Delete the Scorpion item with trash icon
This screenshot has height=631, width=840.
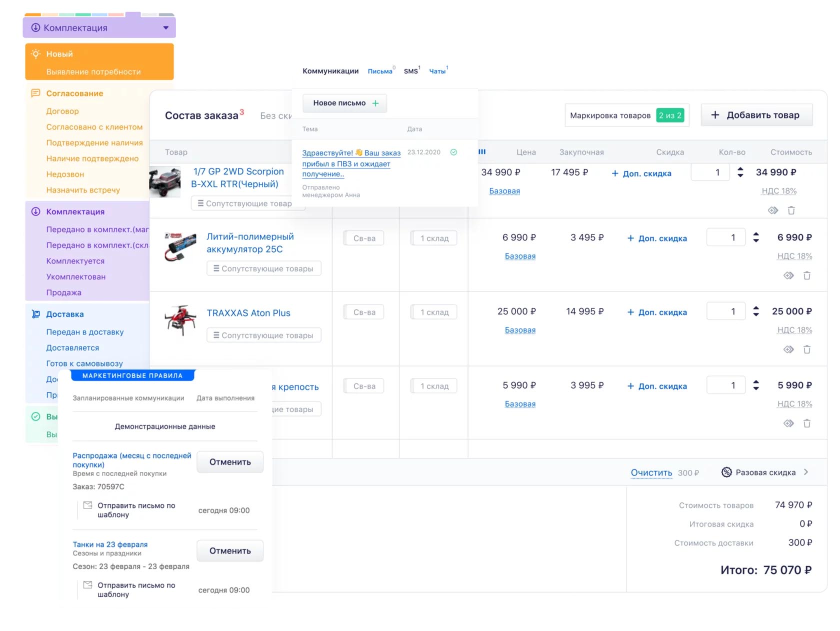pyautogui.click(x=791, y=210)
